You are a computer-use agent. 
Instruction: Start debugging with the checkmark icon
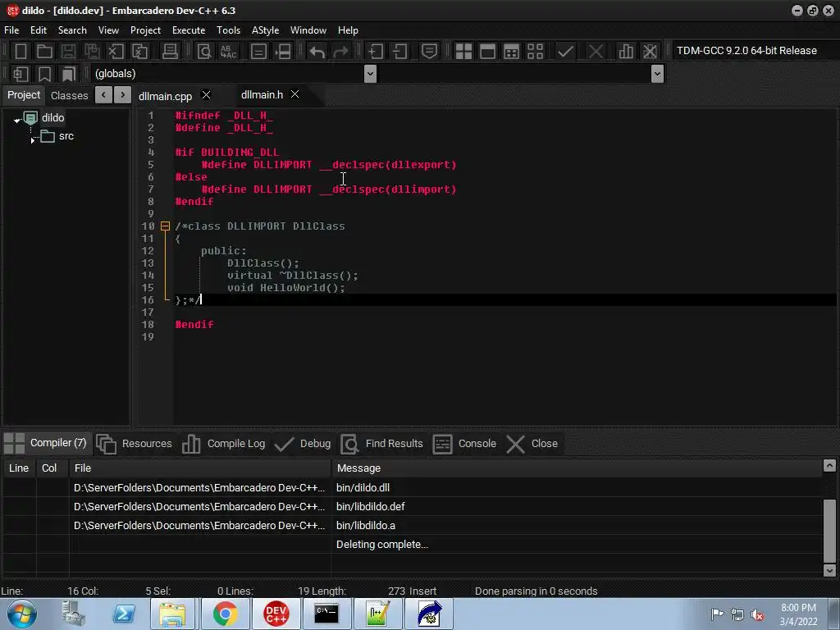[x=565, y=52]
